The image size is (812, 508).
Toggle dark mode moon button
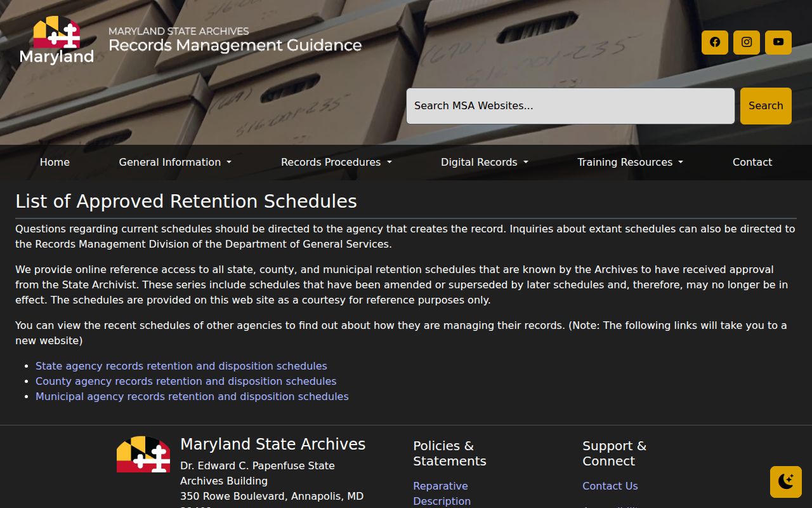coord(786,482)
